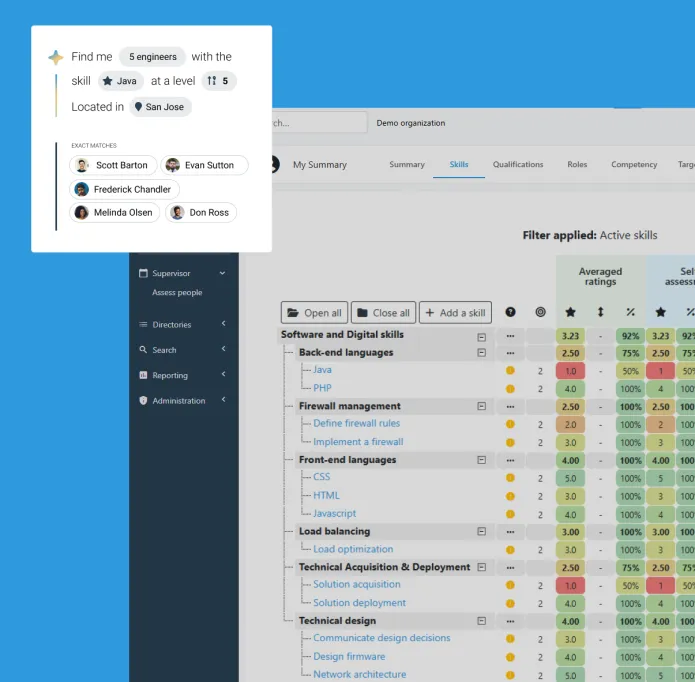Screen dimensions: 695x682
Task: Click the percent icon under Averaged ratings
Action: tap(630, 313)
